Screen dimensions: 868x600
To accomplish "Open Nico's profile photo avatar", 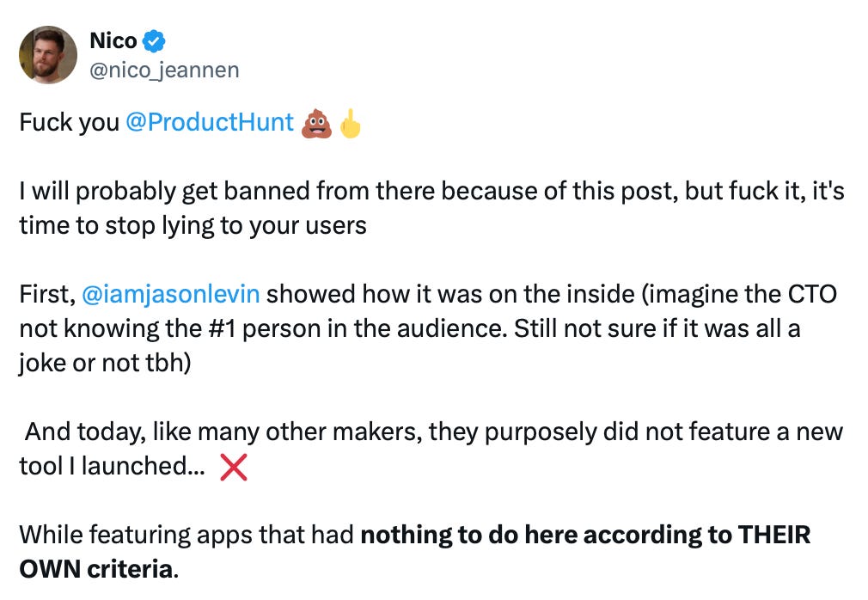I will (48, 55).
